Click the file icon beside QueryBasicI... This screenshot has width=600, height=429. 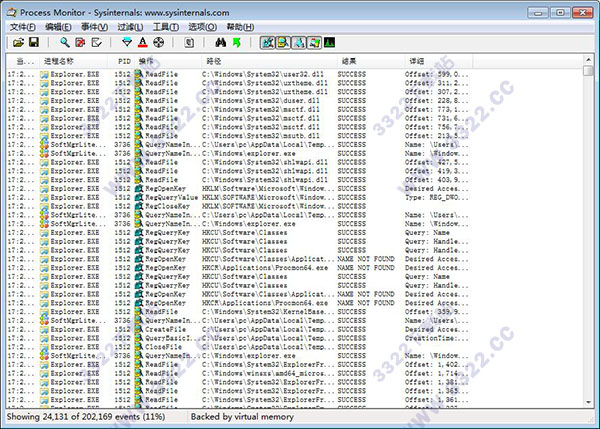[139, 338]
